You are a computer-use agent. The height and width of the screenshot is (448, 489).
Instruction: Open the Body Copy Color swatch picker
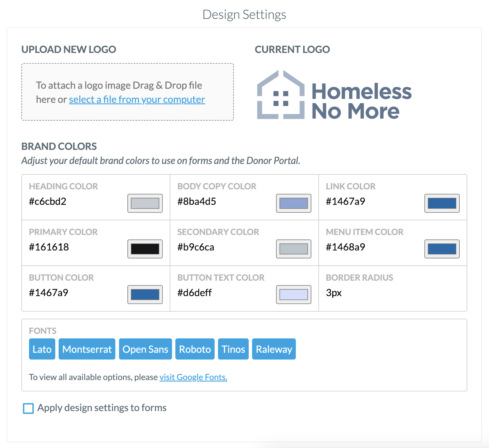coord(293,203)
